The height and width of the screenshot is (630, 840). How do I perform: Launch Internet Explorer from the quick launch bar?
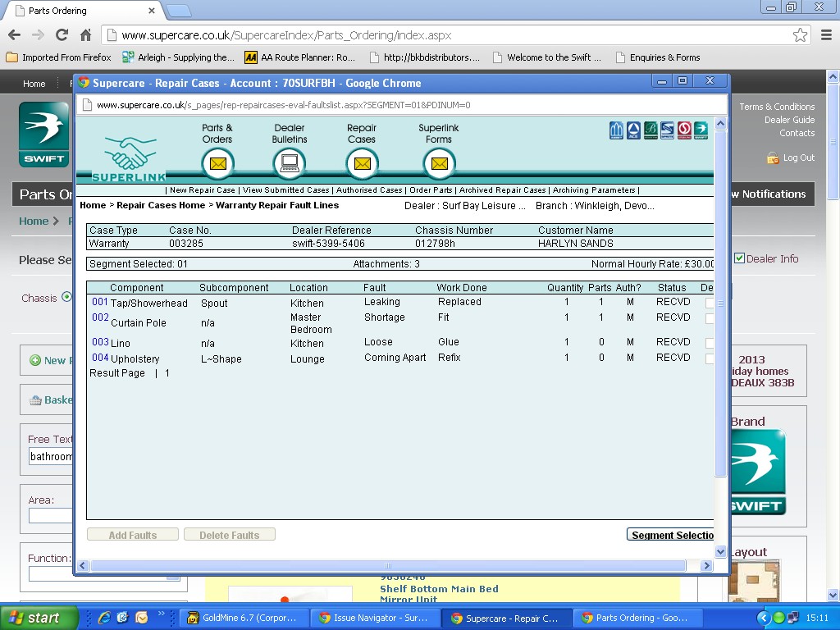click(x=104, y=618)
